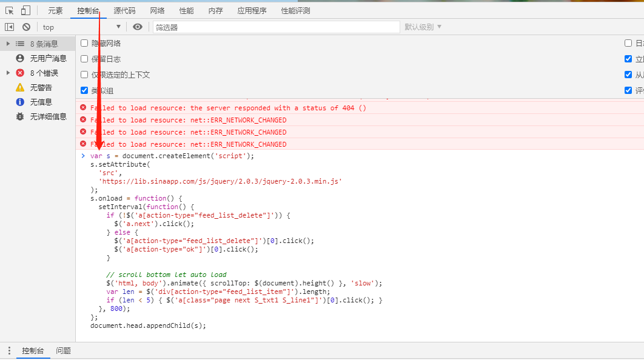
Task: Select the 无用户消息 user icon filter
Action: tap(20, 58)
